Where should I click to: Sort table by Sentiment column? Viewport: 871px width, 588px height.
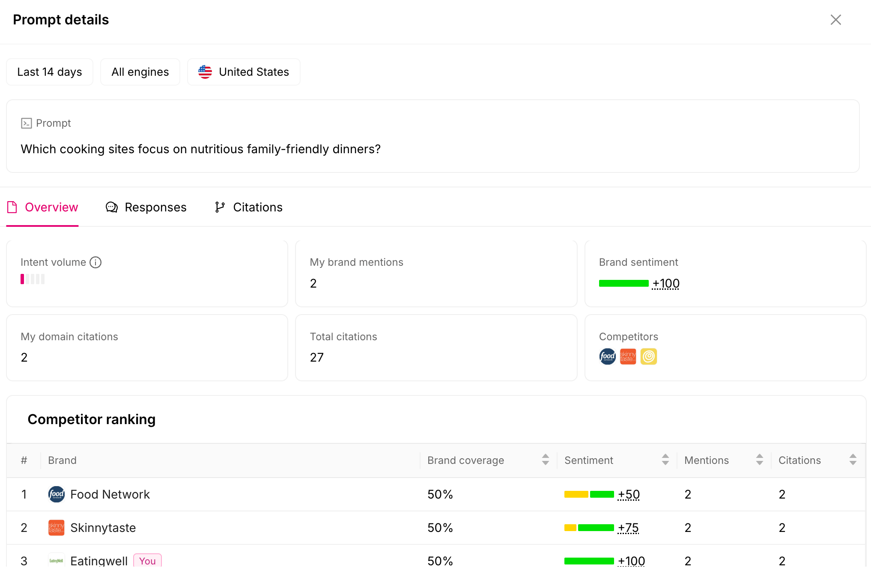[x=665, y=460]
